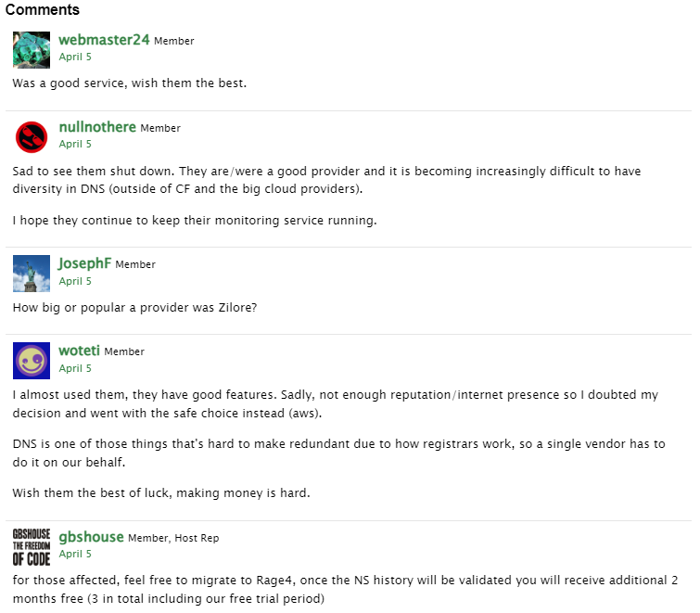Click the April 5 date under woteti

tap(75, 368)
